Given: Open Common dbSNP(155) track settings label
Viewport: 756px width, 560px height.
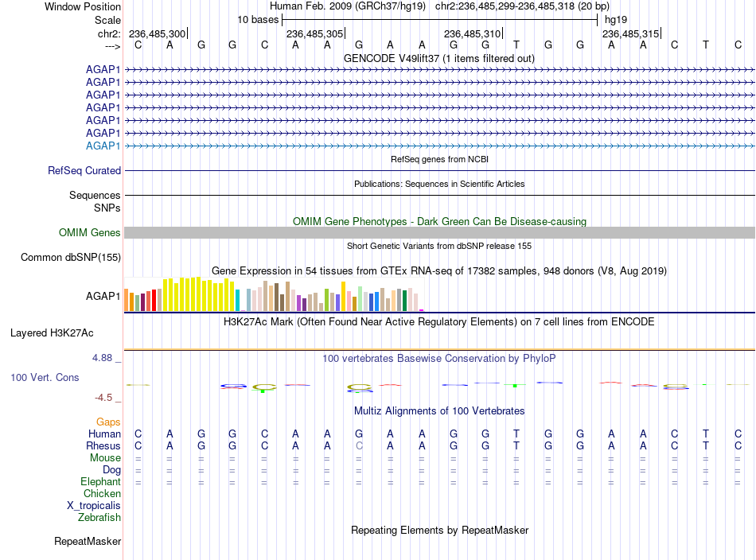Looking at the screenshot, I should (71, 258).
